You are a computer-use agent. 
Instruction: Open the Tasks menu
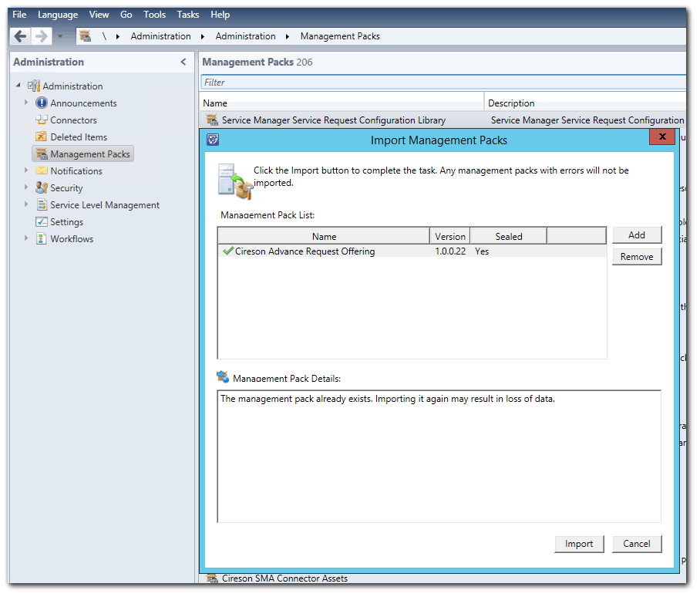pyautogui.click(x=188, y=15)
